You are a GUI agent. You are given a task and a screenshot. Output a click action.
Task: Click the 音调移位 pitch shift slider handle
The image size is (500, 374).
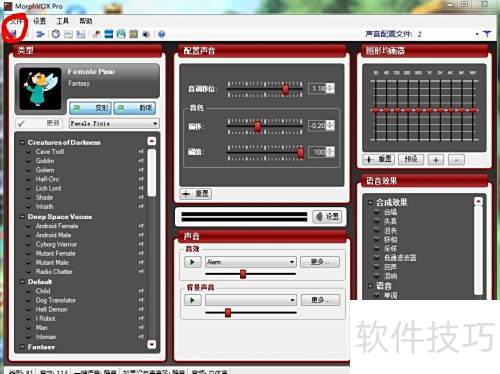coord(286,89)
